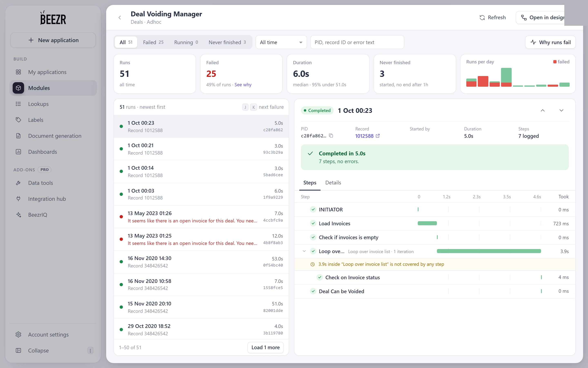This screenshot has height=368, width=588.
Task: Filter runs by Running 0
Action: click(186, 42)
